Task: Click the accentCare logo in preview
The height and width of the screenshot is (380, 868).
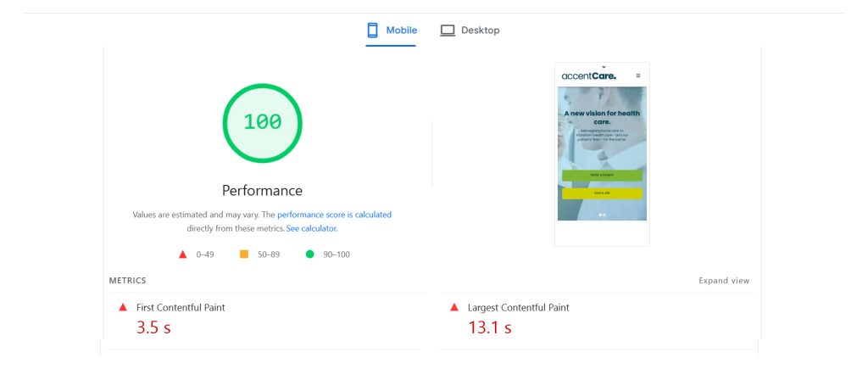Action: pyautogui.click(x=588, y=76)
